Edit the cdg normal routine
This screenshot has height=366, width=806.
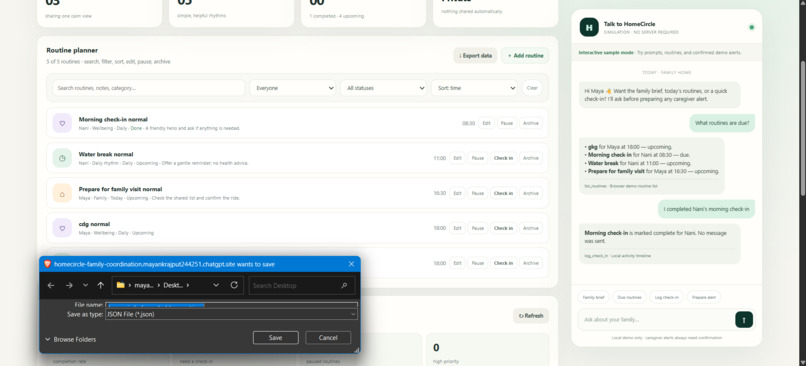click(x=457, y=228)
